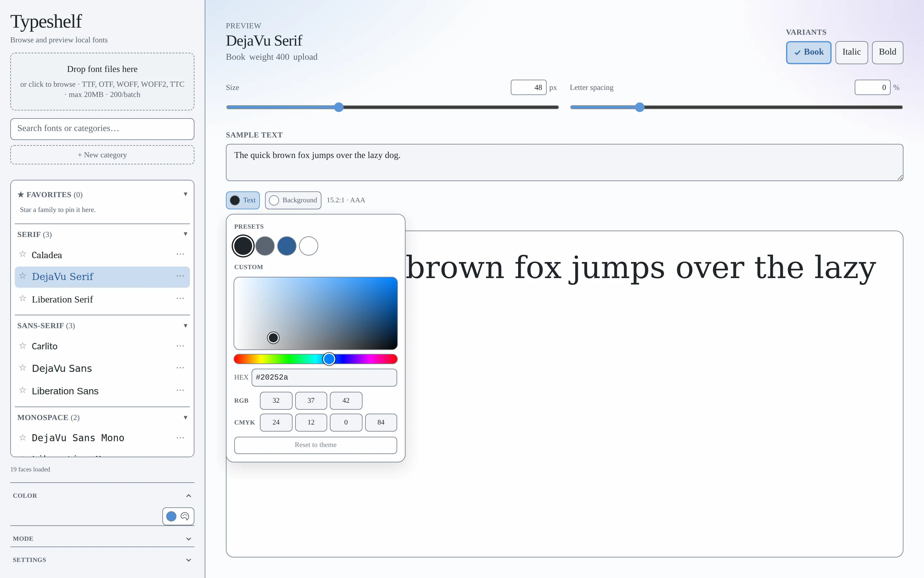Viewport: 924px width, 578px height.
Task: Click the palette icon in Color section
Action: (x=185, y=516)
